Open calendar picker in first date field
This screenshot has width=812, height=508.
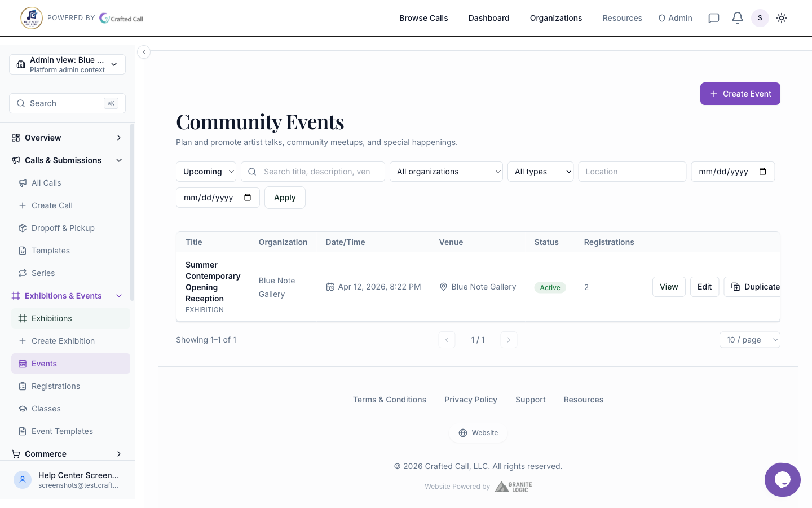click(x=763, y=172)
